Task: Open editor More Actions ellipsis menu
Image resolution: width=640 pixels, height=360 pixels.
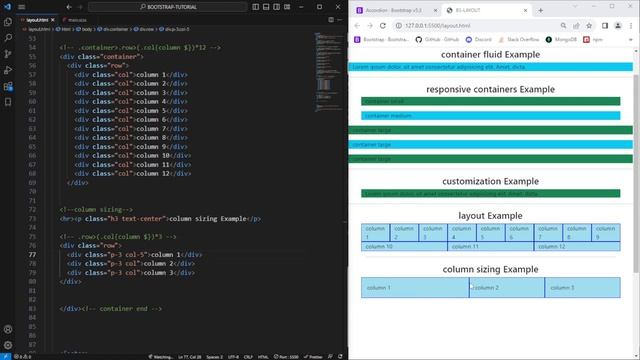Action: click(x=340, y=20)
